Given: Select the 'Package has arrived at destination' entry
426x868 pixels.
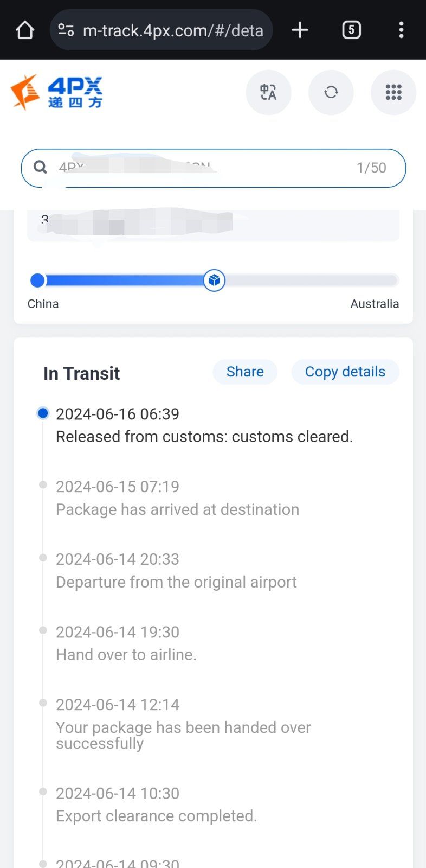Looking at the screenshot, I should (x=177, y=509).
